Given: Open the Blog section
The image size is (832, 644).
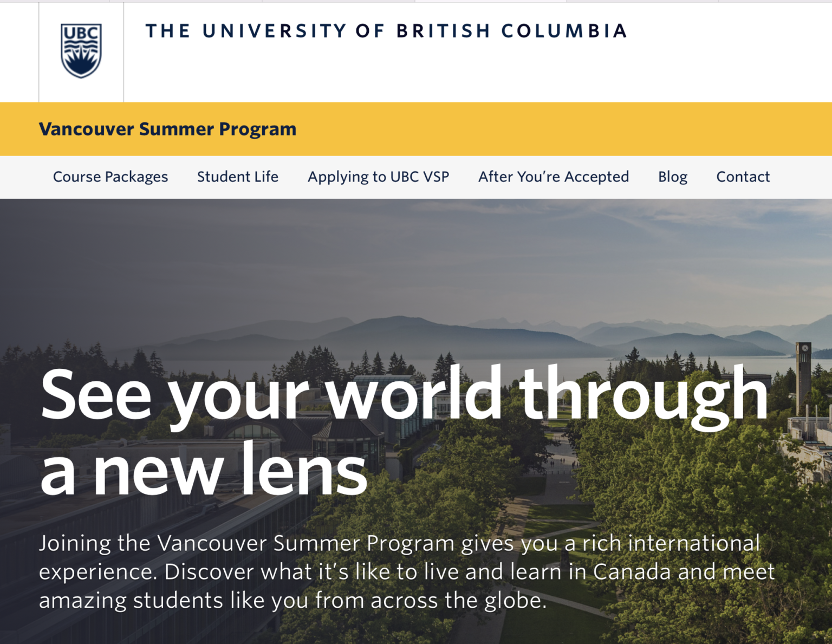Looking at the screenshot, I should coord(672,177).
